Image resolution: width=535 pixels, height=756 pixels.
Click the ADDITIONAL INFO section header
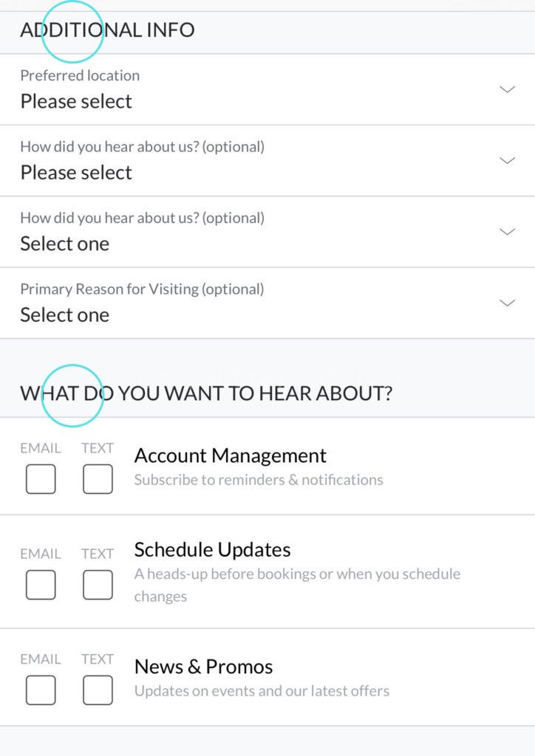click(107, 30)
